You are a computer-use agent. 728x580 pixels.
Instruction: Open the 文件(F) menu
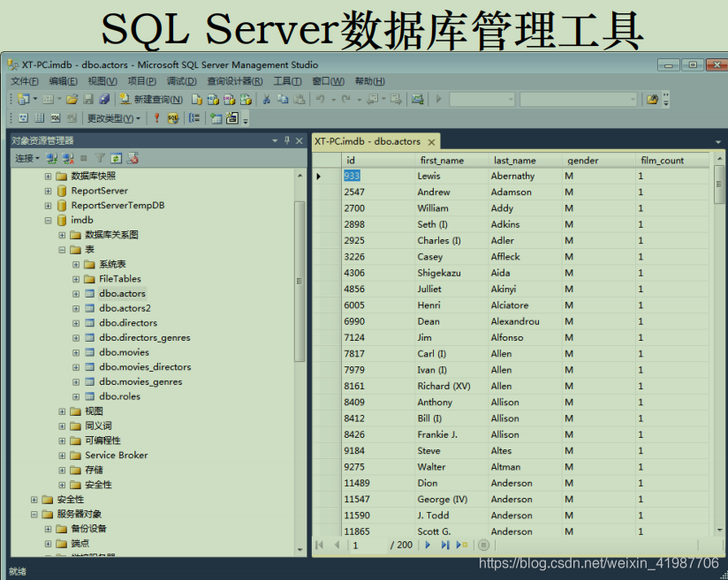tap(25, 82)
